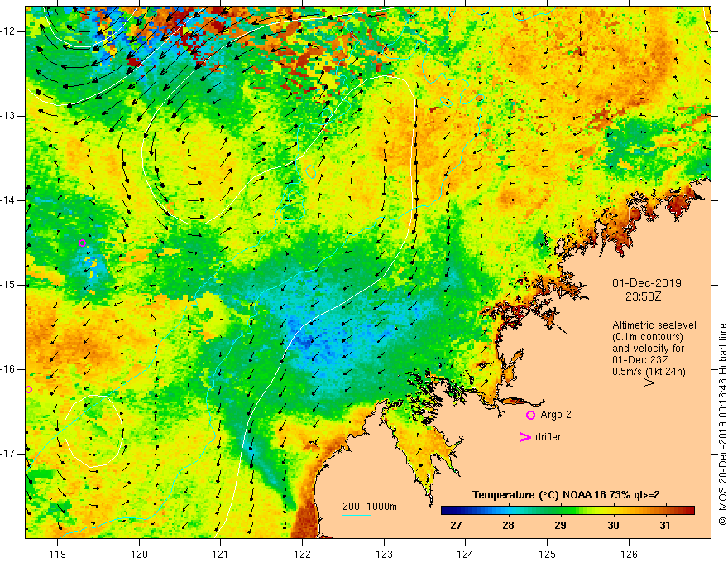Click the longitude '125' axis label
Viewport: 728px width, 563px height.
(547, 554)
